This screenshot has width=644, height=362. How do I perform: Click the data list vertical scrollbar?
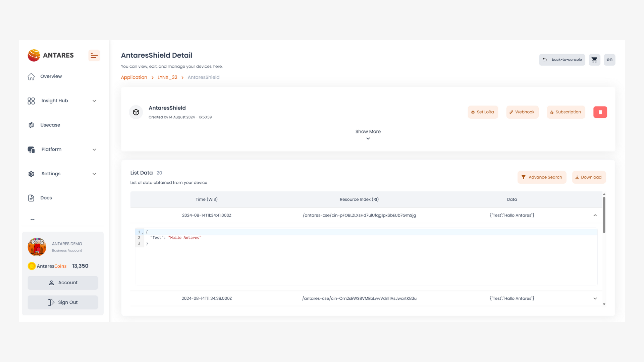tap(604, 215)
